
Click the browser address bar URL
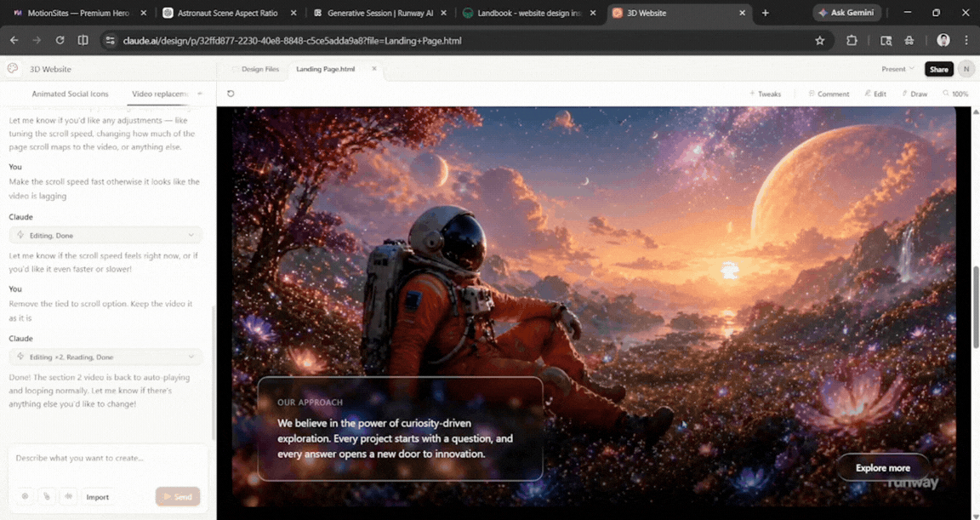[x=292, y=41]
